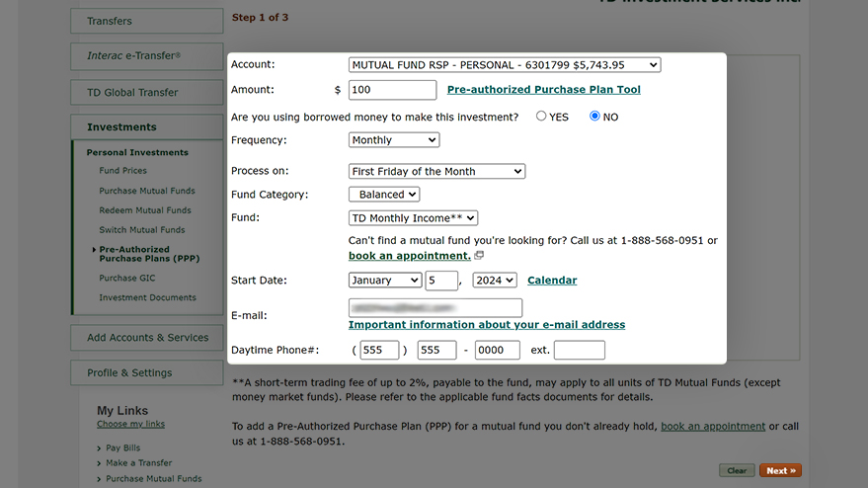
Task: Go to Purchase GIC
Action: (126, 278)
